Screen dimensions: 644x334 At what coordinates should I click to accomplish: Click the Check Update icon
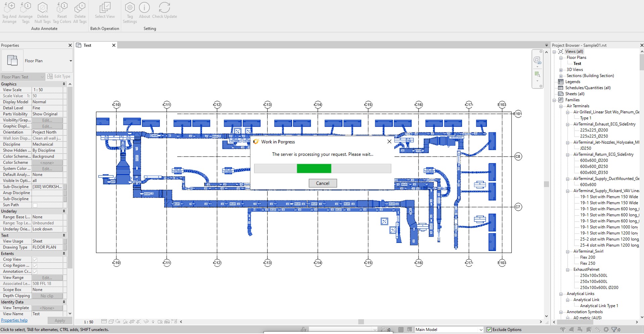(x=164, y=7)
